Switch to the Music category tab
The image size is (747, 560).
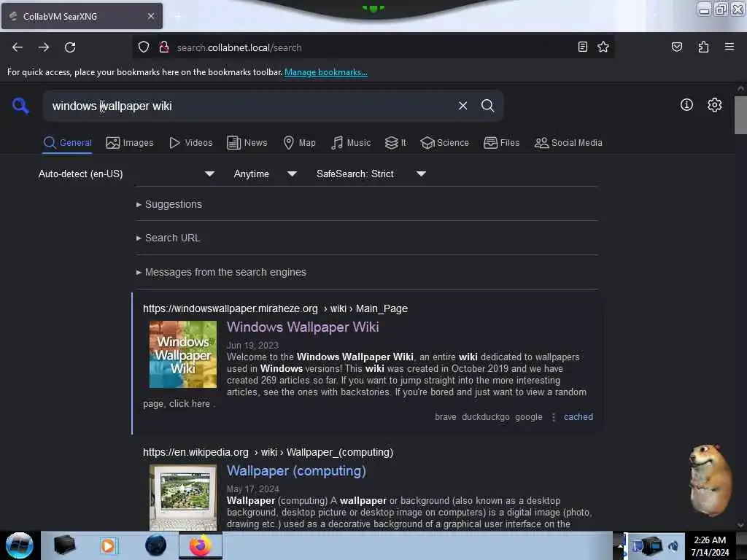click(x=351, y=143)
